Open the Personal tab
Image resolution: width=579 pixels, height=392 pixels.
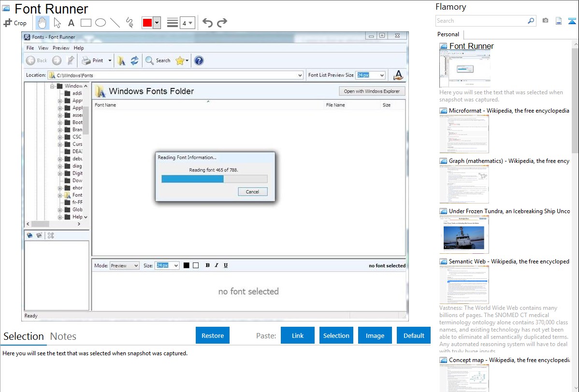point(449,34)
